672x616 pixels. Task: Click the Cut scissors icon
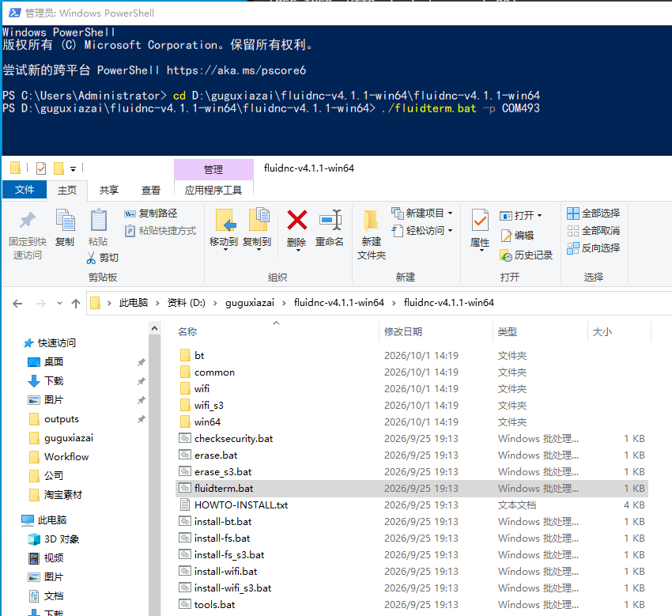pyautogui.click(x=91, y=258)
